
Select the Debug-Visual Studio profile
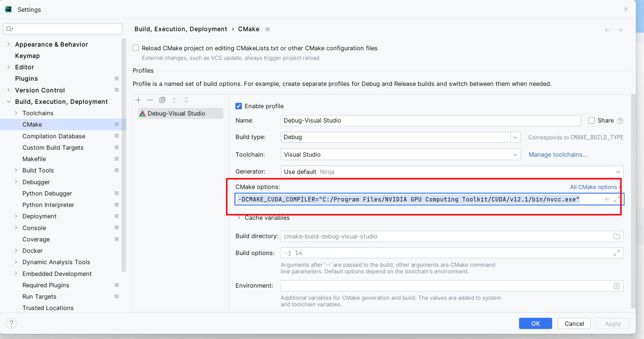(180, 113)
